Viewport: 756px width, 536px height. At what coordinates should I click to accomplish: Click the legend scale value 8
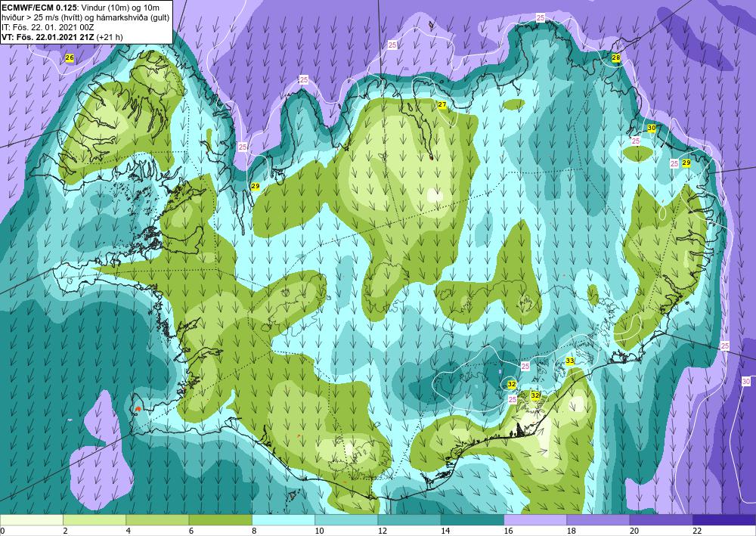[x=253, y=531]
